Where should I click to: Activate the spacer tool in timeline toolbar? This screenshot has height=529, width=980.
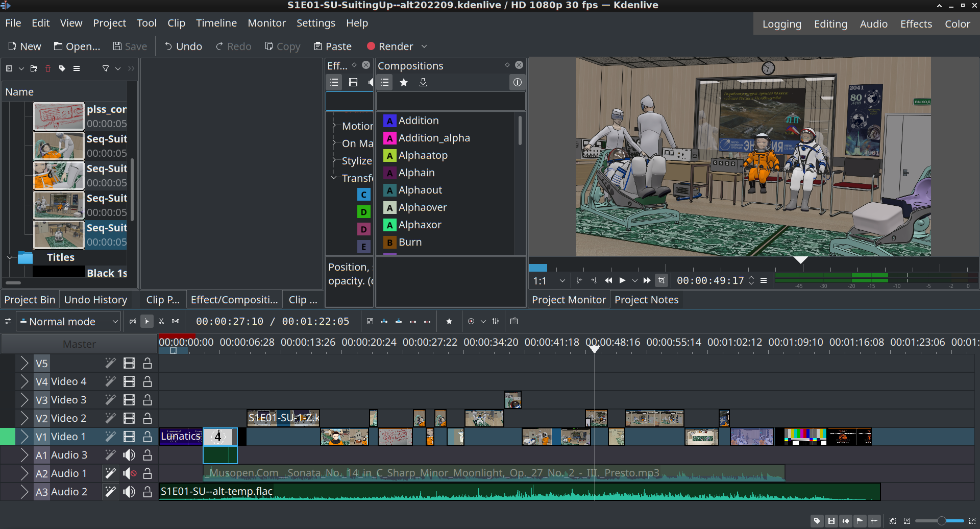(176, 321)
